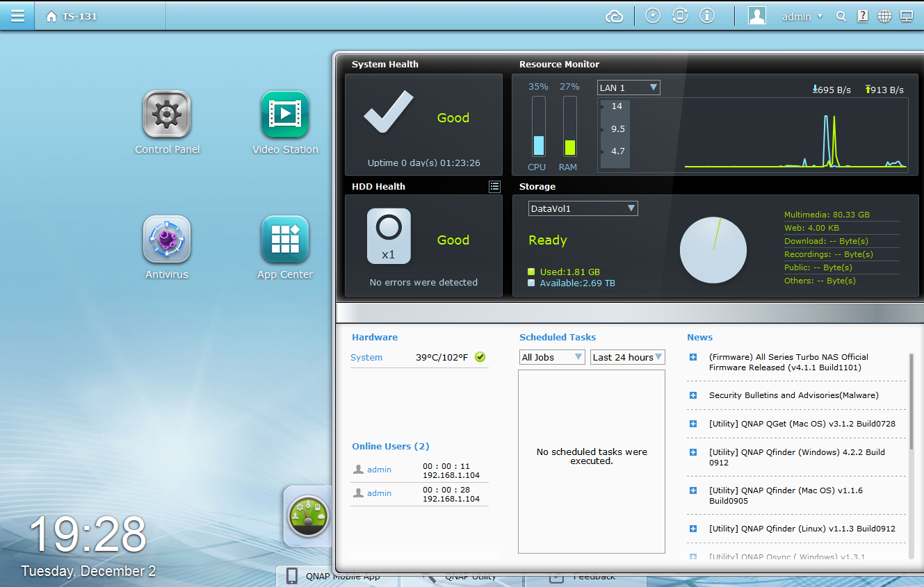924x587 pixels.
Task: Open the admin user menu
Action: click(802, 17)
